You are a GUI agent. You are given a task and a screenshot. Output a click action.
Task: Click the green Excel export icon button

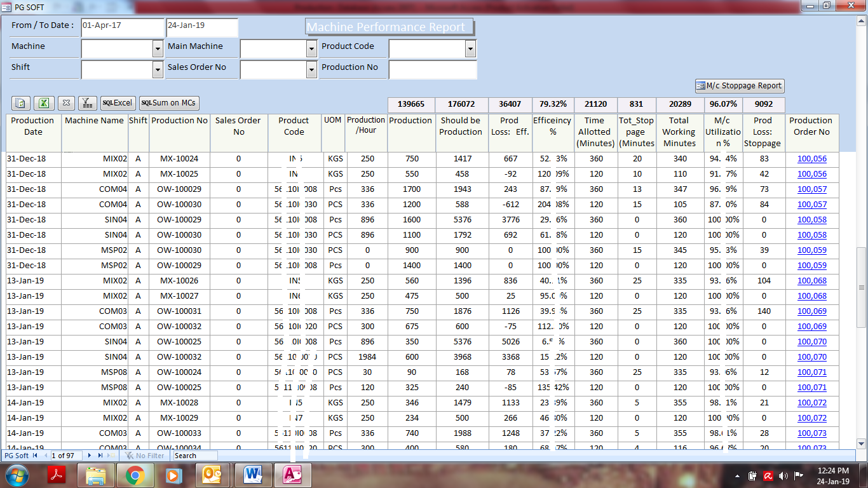pos(44,103)
